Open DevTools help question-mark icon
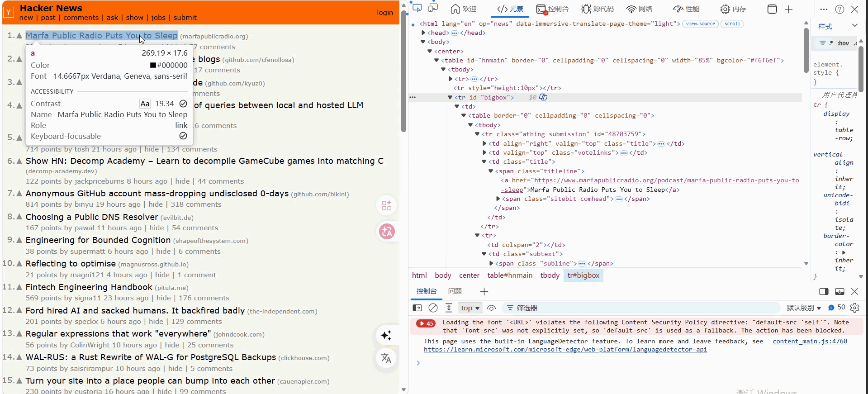The image size is (868, 394). coord(840,9)
